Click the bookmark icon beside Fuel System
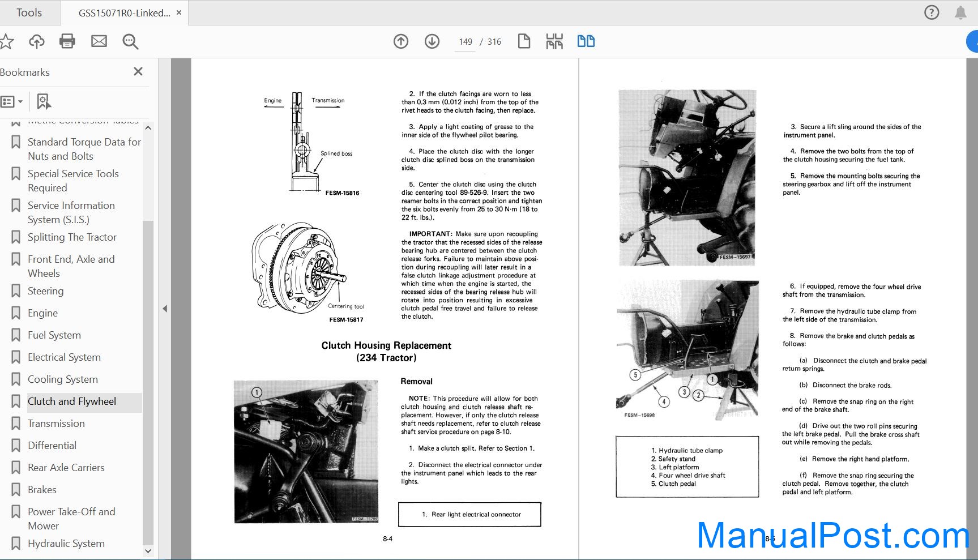The height and width of the screenshot is (560, 978). point(16,335)
